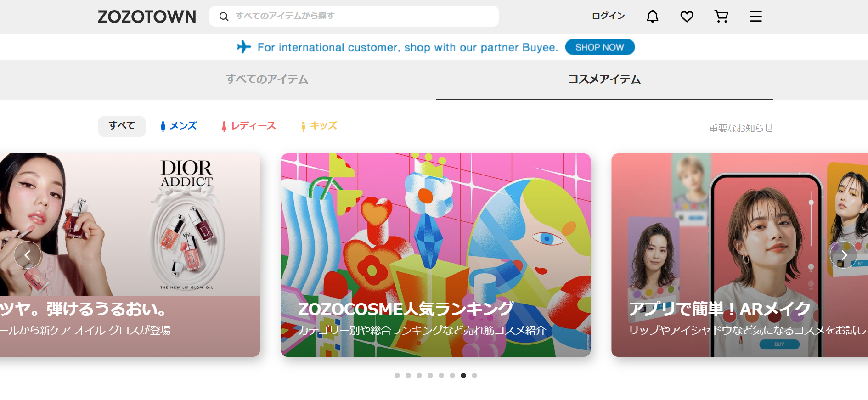Select the メンズ filter

point(179,126)
